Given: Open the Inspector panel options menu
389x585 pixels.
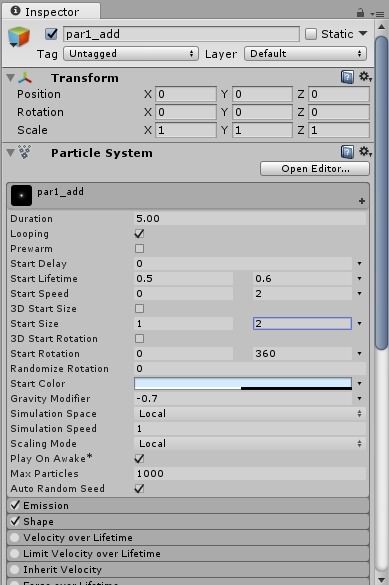Looking at the screenshot, I should (x=377, y=14).
